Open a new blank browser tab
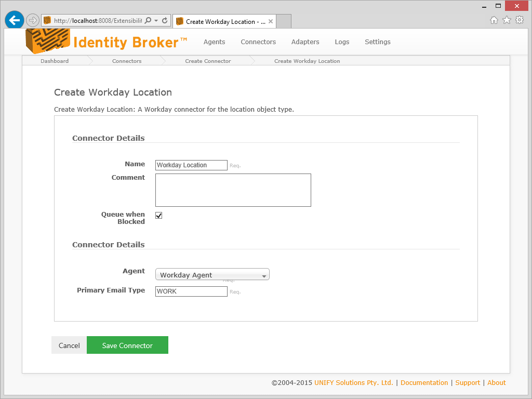The image size is (532, 399). coord(284,21)
